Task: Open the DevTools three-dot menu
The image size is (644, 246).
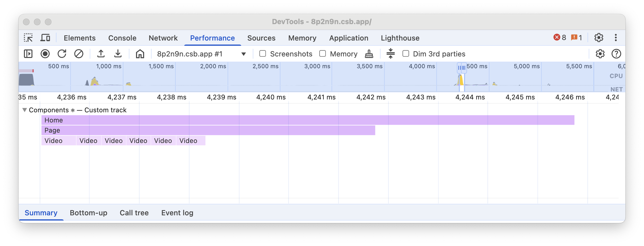Action: coord(616,38)
